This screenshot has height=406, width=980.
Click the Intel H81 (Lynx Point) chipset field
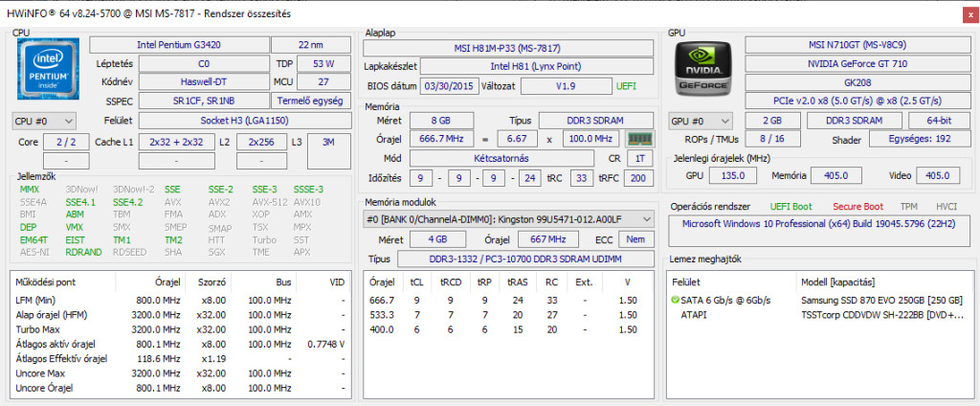pos(537,66)
